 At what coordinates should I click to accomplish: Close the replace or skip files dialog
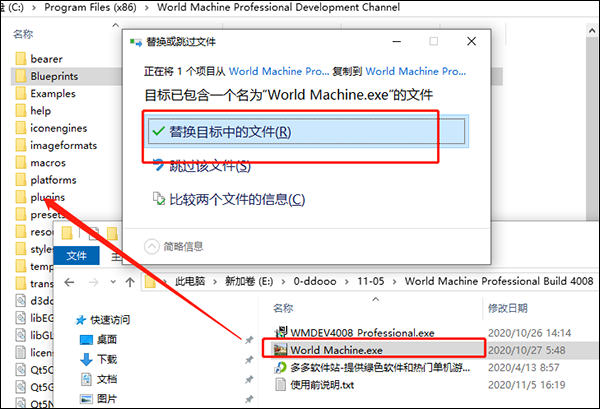tap(471, 41)
